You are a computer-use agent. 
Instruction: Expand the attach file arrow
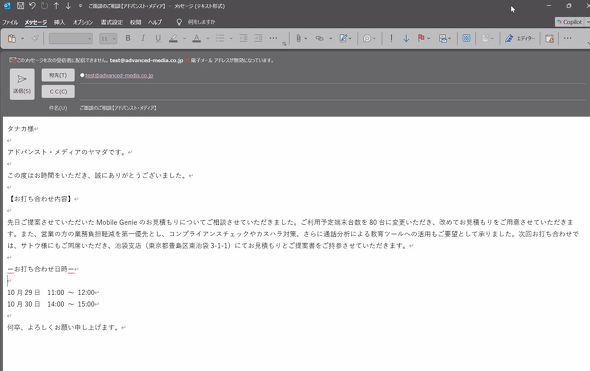(x=306, y=38)
